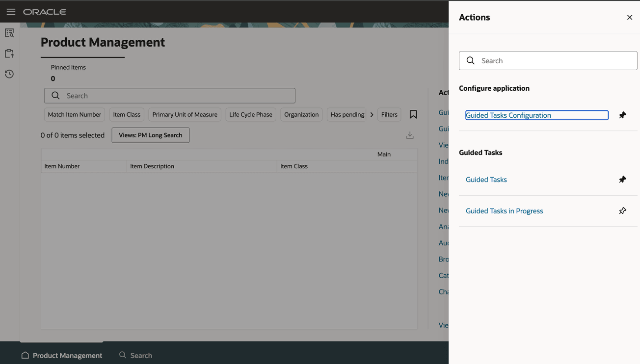The image size is (640, 364).
Task: Toggle pin for Guided Tasks Configuration
Action: pos(622,115)
